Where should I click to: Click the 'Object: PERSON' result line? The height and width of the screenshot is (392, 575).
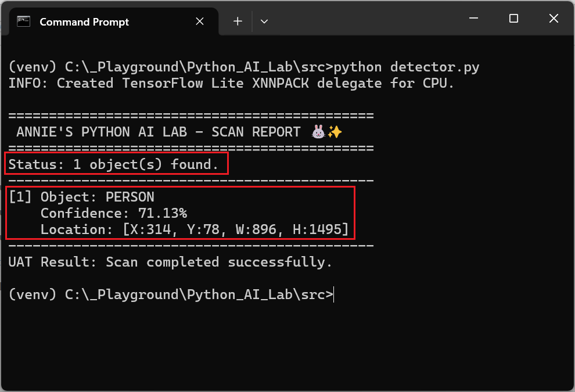[x=97, y=197]
